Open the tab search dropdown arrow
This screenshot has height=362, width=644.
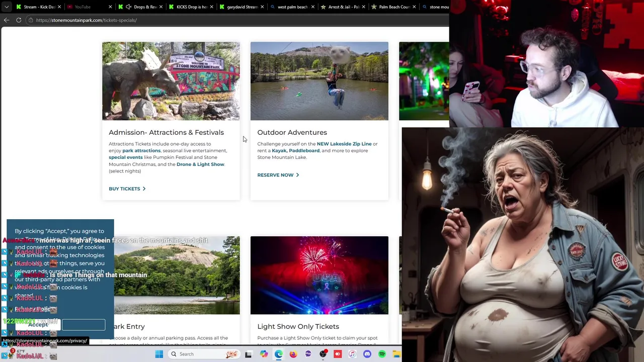pos(7,7)
